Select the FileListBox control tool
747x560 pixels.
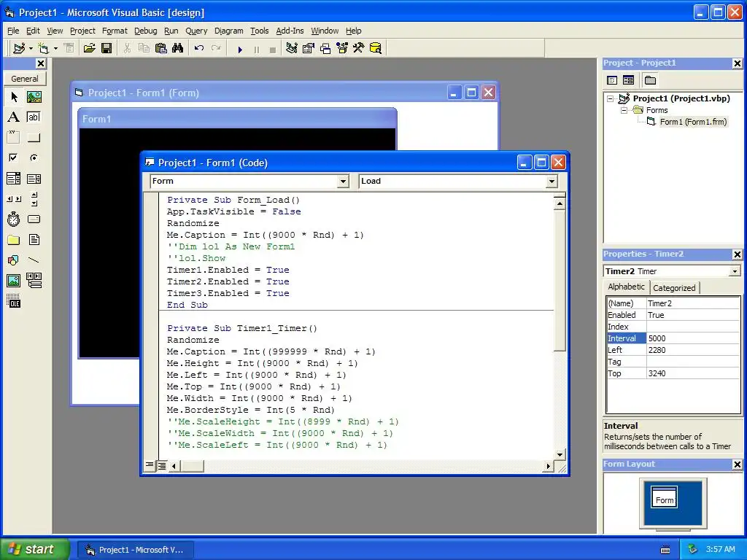(34, 239)
